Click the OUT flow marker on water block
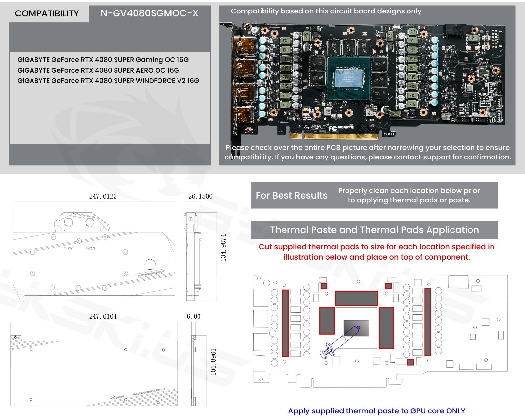This screenshot has height=420, width=525. pos(90,248)
